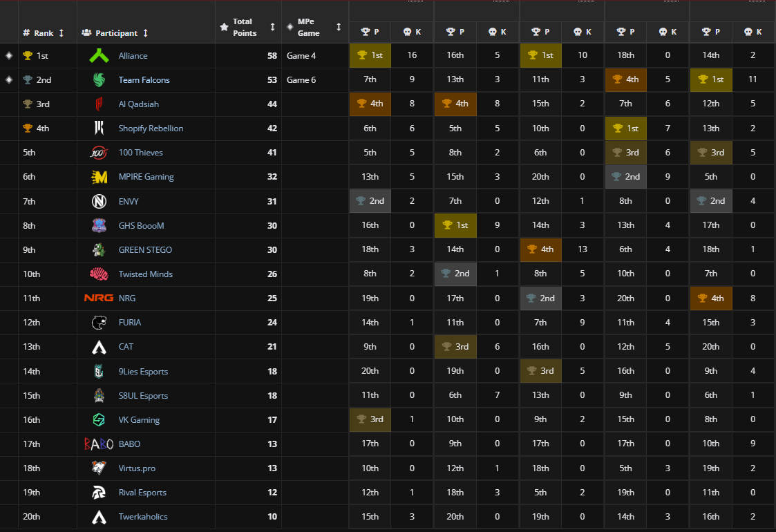Open the Shopify Rebellion link

point(151,129)
